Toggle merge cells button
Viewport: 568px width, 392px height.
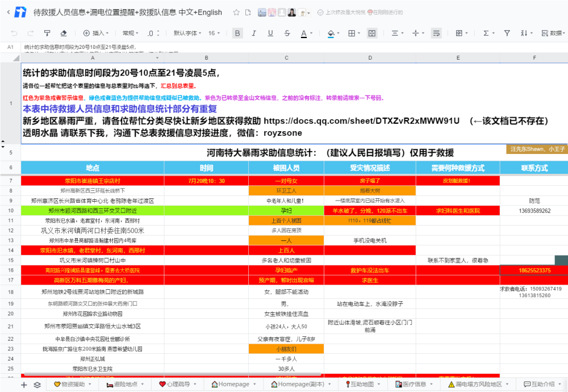(371, 33)
